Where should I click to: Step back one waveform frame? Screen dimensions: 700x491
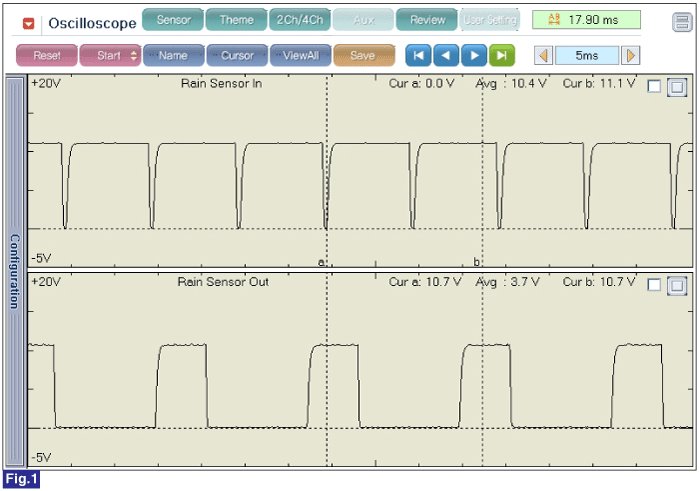tap(447, 56)
